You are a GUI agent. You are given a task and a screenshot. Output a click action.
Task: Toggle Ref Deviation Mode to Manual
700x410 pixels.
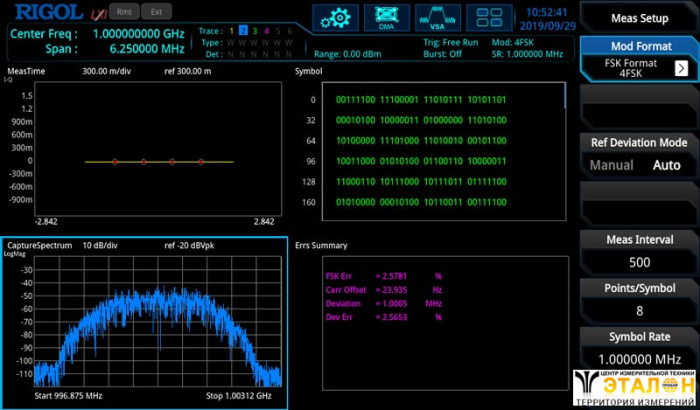(x=610, y=165)
